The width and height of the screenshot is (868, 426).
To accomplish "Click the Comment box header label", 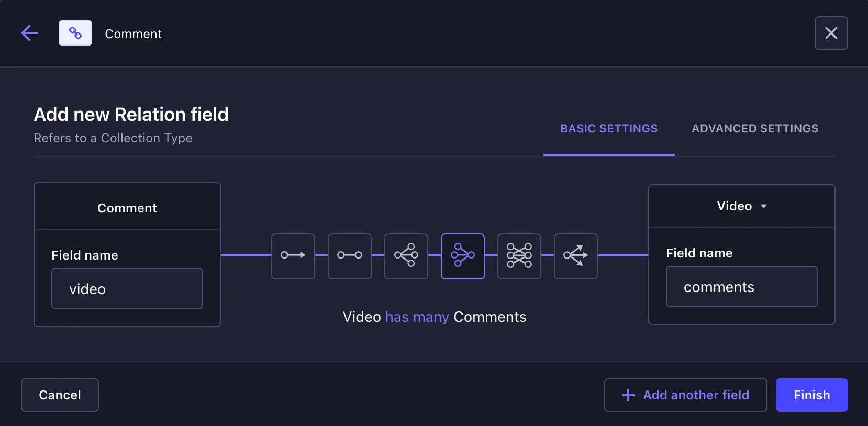I will pos(127,208).
